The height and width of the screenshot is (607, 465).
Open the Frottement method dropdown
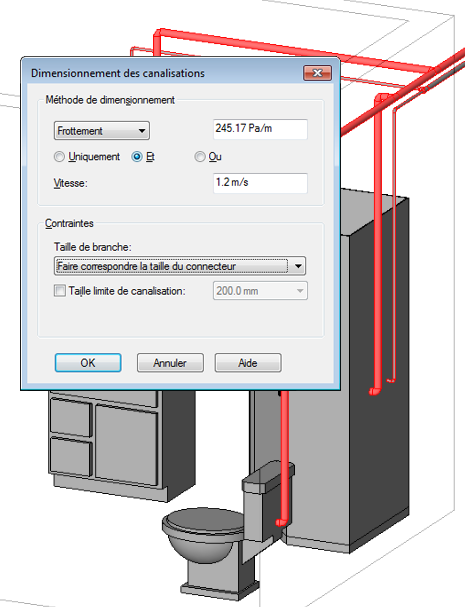click(x=102, y=131)
